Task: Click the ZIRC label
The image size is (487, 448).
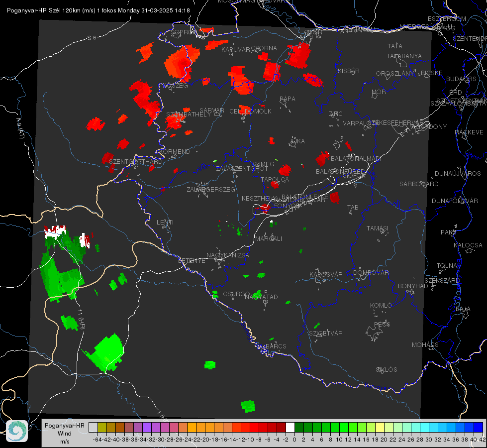Action: click(336, 114)
